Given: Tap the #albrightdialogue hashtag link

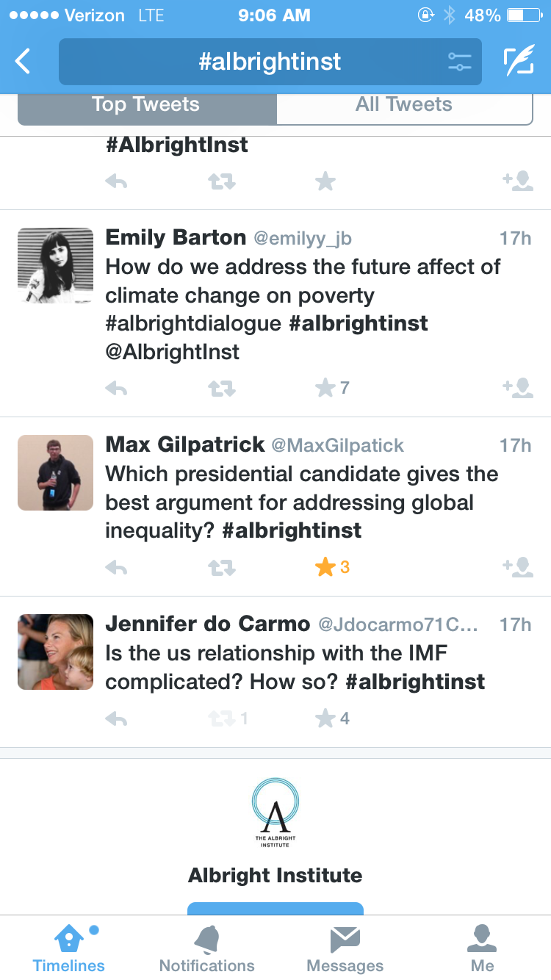Looking at the screenshot, I should (193, 324).
